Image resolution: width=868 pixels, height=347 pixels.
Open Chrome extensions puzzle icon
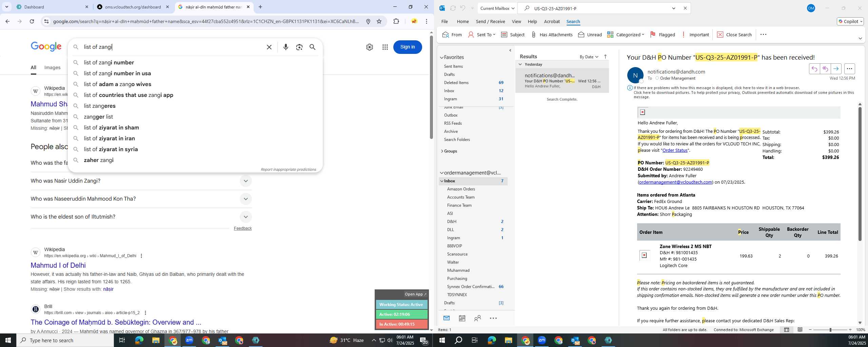coord(396,21)
